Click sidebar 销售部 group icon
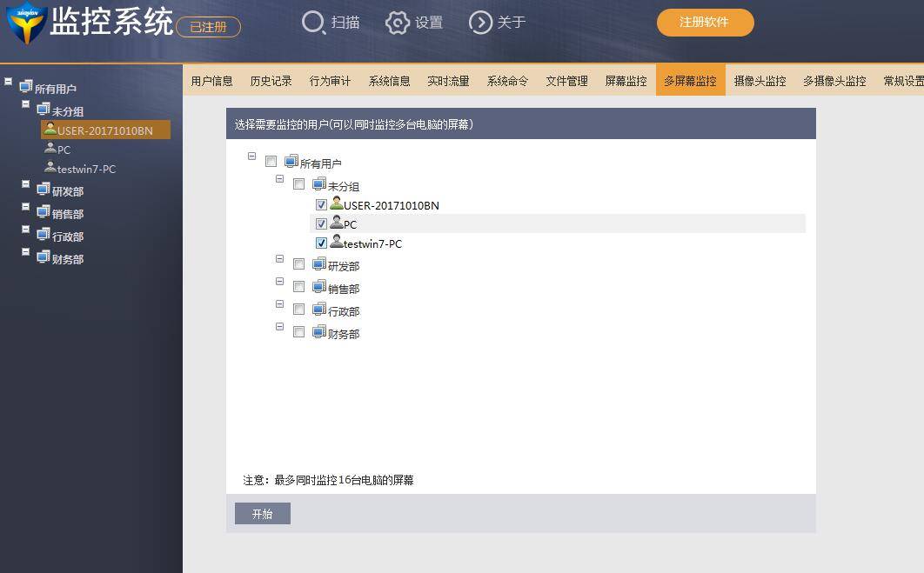This screenshot has width=924, height=573. 43,211
